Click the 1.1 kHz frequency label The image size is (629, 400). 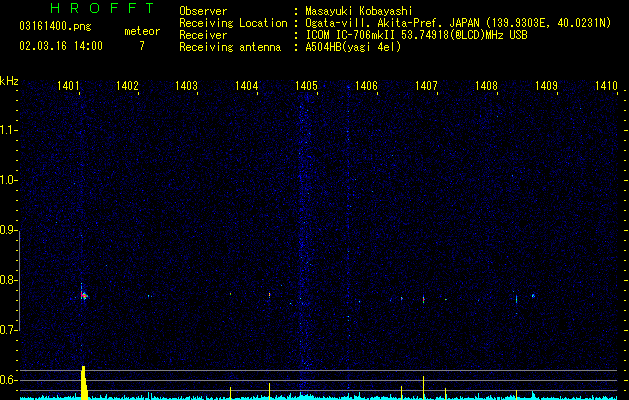(x=9, y=130)
